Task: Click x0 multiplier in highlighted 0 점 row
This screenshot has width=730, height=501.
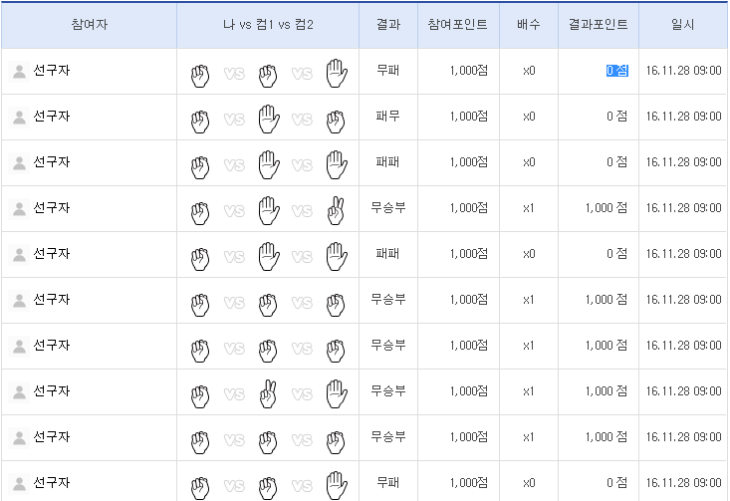Action: (x=529, y=71)
